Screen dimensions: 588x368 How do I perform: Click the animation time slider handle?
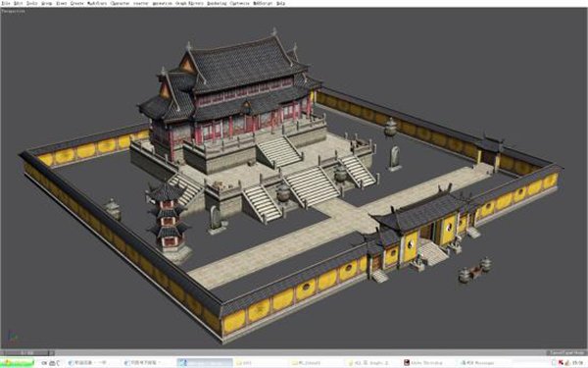(x=27, y=352)
